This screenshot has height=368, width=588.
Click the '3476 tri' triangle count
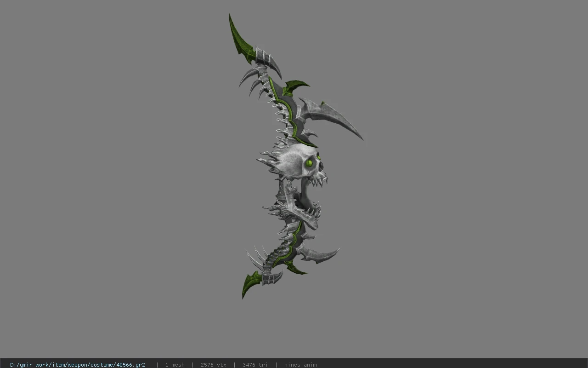[255, 365]
